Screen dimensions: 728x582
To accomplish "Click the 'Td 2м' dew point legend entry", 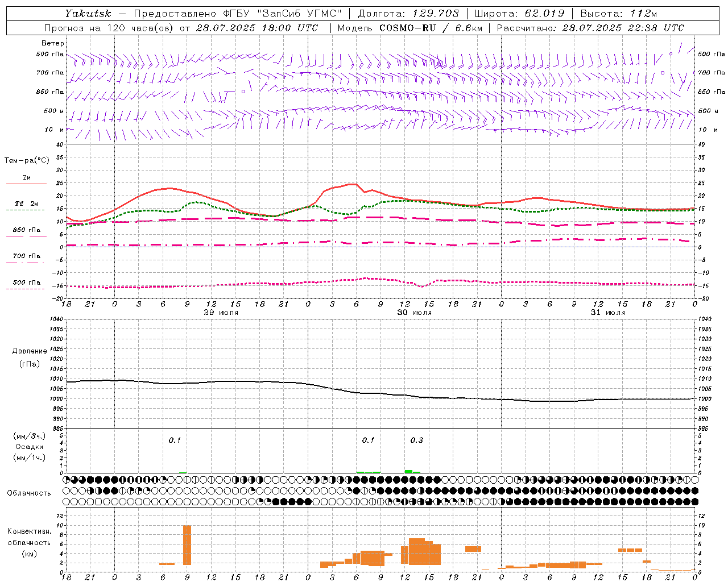I will [x=27, y=203].
